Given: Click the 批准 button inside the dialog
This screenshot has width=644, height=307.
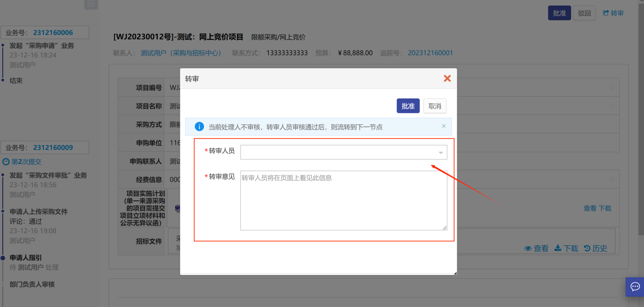Looking at the screenshot, I should coord(408,106).
